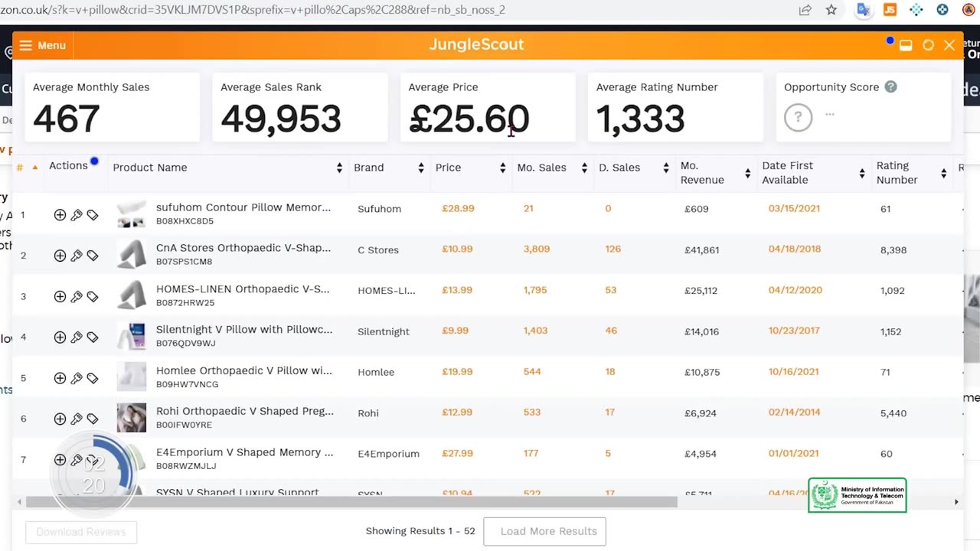Click the horizontal scrollbar of the results table
Viewport: 980px width, 551px height.
351,502
